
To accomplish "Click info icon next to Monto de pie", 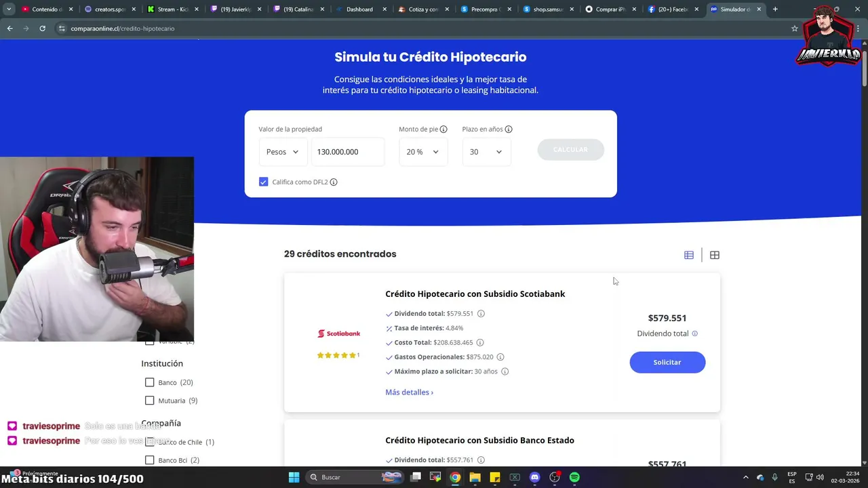I will point(443,129).
